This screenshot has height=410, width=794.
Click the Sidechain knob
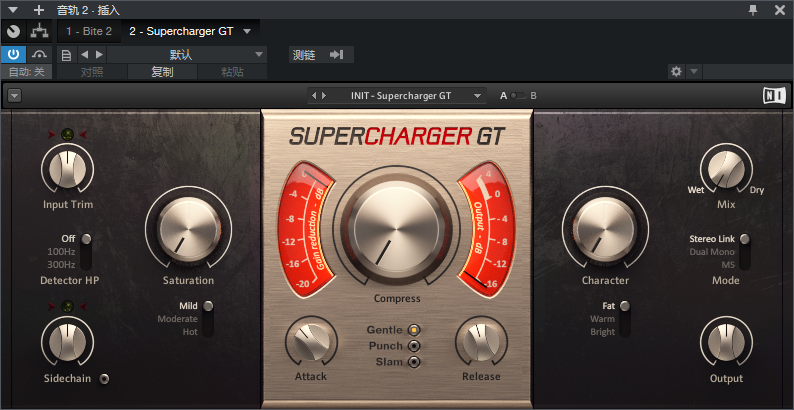[67, 341]
